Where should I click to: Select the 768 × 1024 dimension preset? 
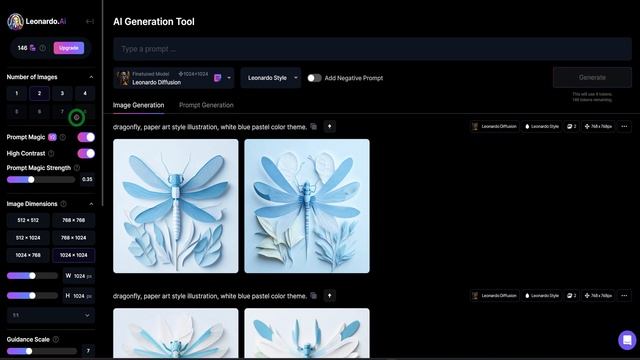[73, 238]
